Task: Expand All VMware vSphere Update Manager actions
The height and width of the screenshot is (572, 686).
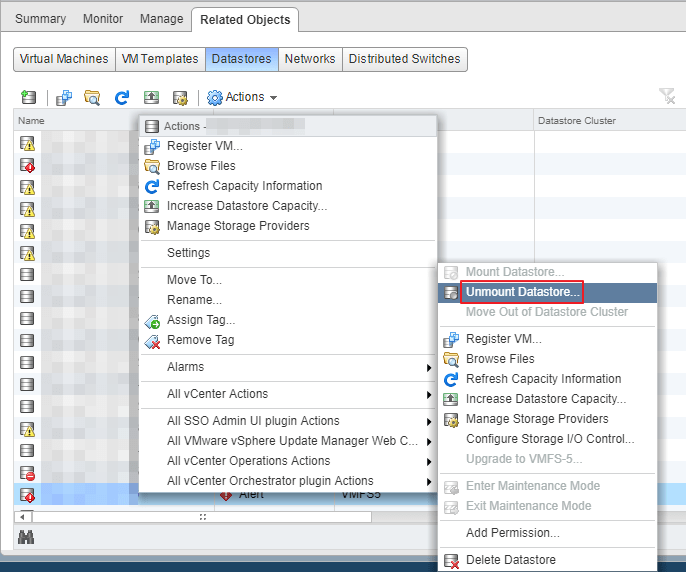Action: 429,442
